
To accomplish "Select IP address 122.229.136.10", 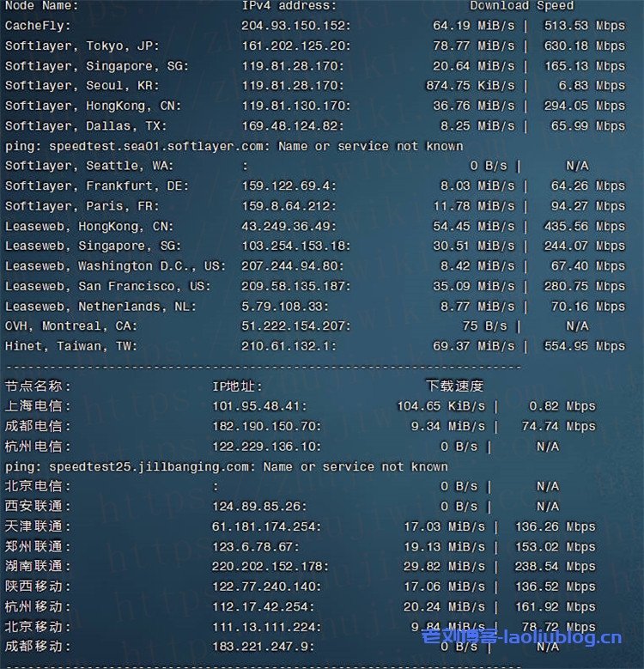I will coord(266,447).
